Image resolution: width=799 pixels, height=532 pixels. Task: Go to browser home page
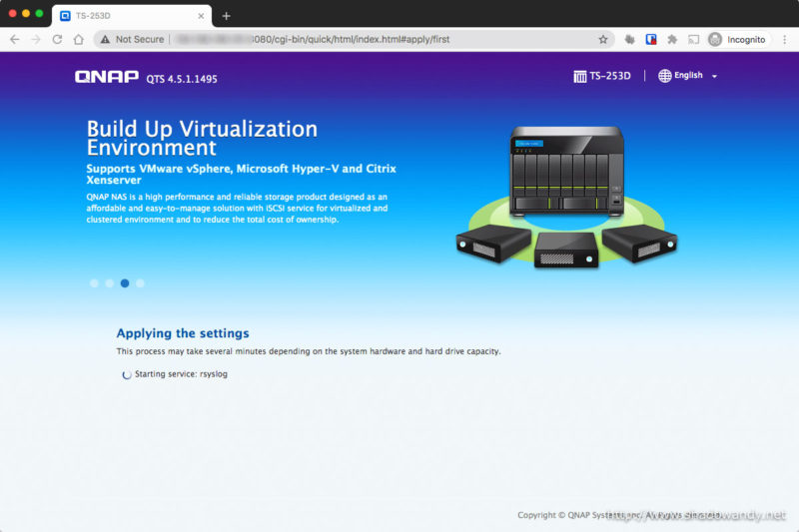(78, 39)
